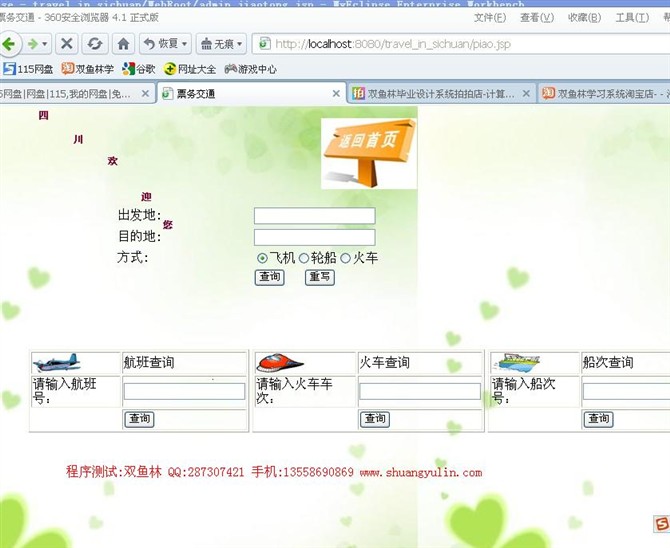Screen dimensions: 670x548
Task: Click 查询 button under 船次查询
Action: (599, 419)
